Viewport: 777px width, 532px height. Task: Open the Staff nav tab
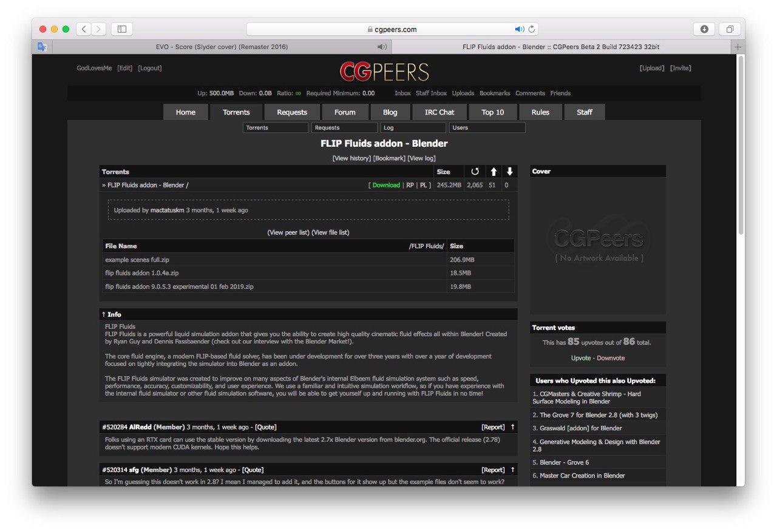(x=585, y=112)
